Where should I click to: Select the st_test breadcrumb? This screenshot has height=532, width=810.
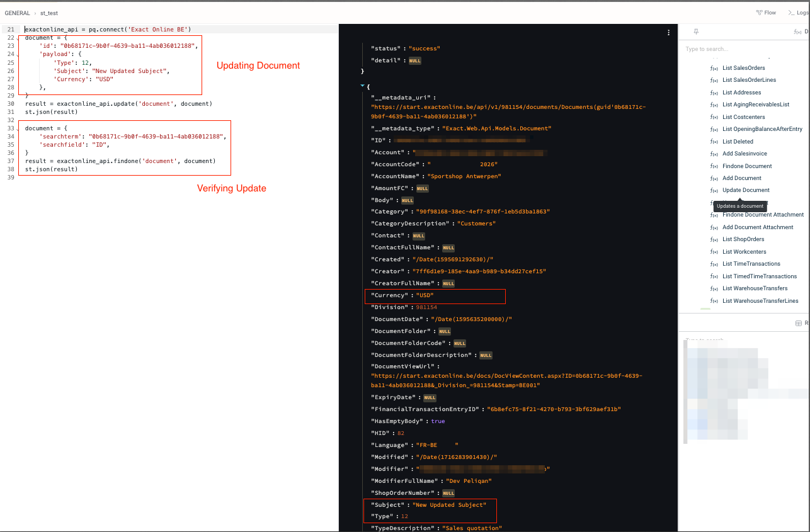click(48, 13)
